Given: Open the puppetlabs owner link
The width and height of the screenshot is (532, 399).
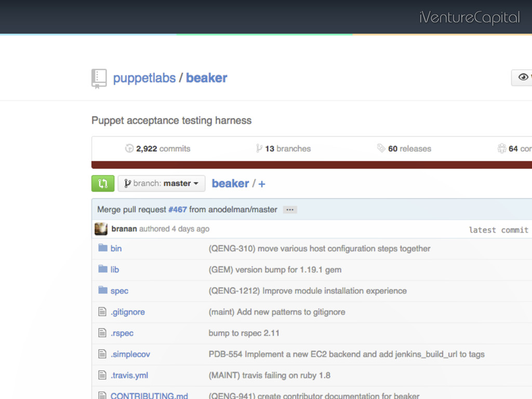Looking at the screenshot, I should pyautogui.click(x=144, y=78).
